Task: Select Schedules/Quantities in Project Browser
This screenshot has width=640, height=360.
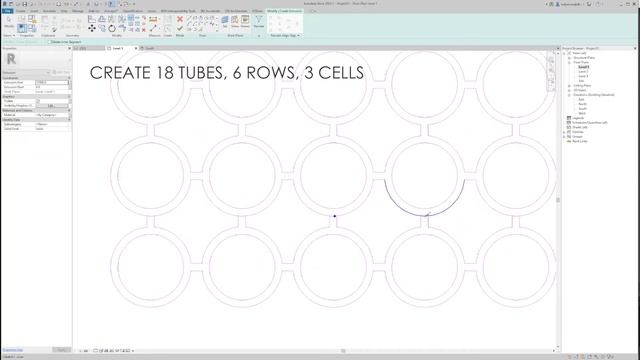Action: (589, 122)
